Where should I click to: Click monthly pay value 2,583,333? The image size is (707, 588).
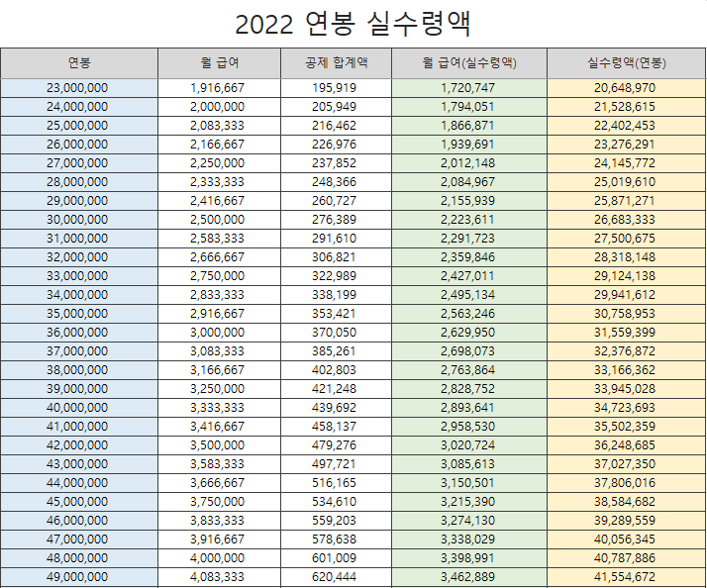[217, 239]
